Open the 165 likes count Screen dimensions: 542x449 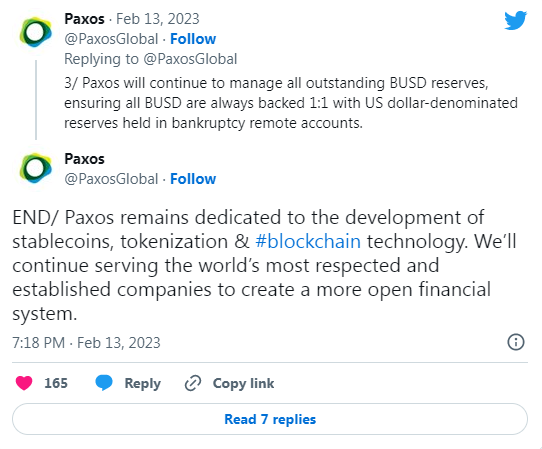point(56,383)
